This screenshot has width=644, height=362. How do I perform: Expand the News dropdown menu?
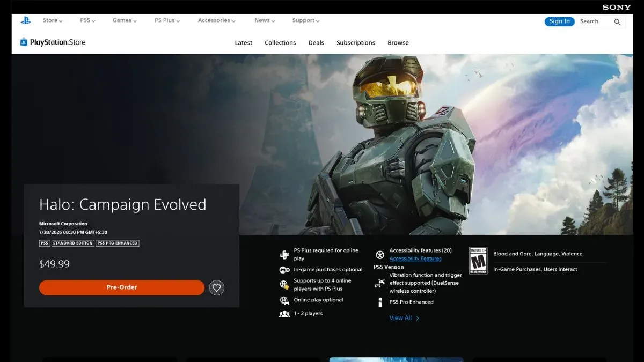pos(265,20)
